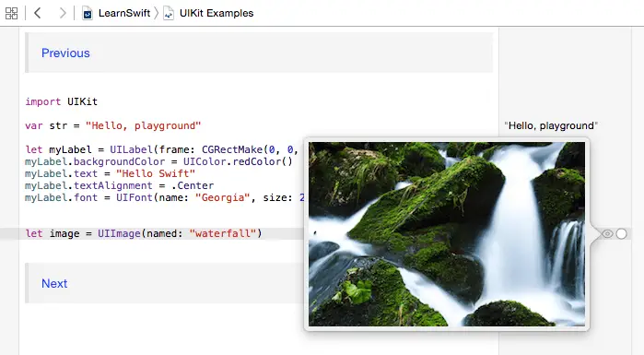
Task: Click the "Georgia" font name string
Action: [223, 197]
